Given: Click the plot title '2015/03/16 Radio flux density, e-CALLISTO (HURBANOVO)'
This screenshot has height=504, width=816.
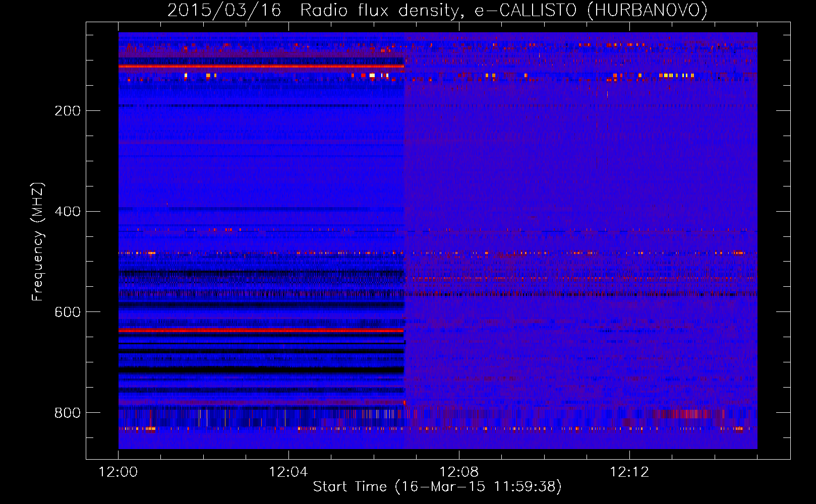Looking at the screenshot, I should coord(437,11).
